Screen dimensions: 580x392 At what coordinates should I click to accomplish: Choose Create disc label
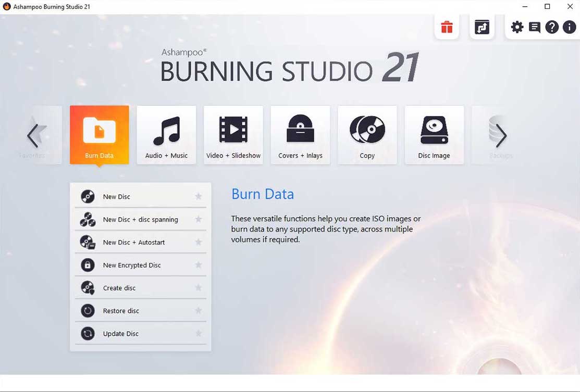(x=119, y=288)
